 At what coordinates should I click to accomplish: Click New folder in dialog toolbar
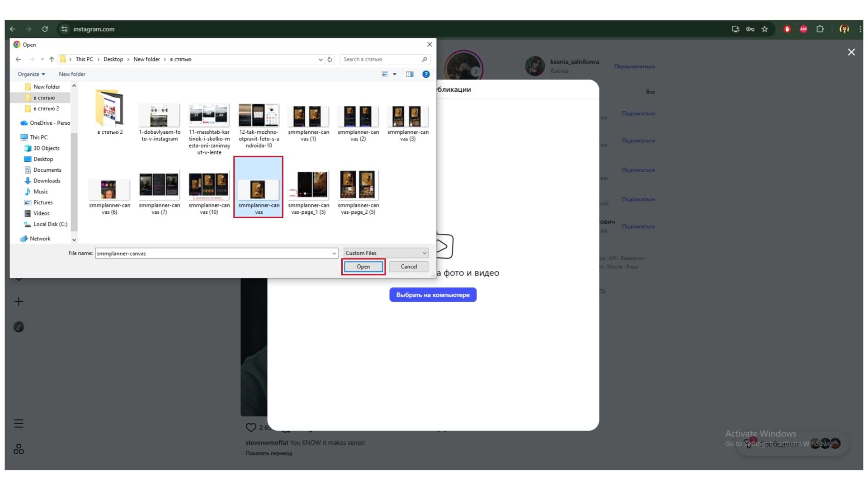[72, 74]
